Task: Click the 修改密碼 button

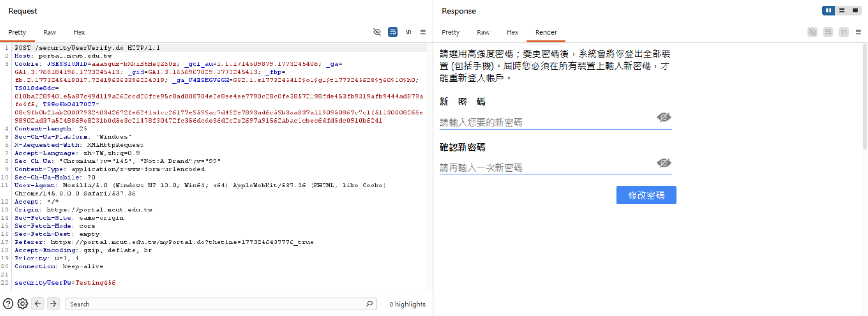Action: pos(646,195)
